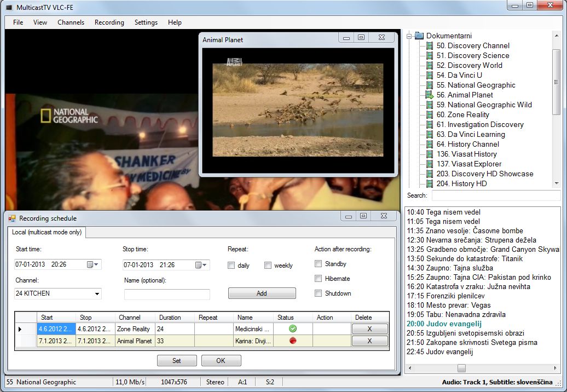Viewport: 567px width, 392px height.
Task: Click the Set button
Action: (177, 361)
